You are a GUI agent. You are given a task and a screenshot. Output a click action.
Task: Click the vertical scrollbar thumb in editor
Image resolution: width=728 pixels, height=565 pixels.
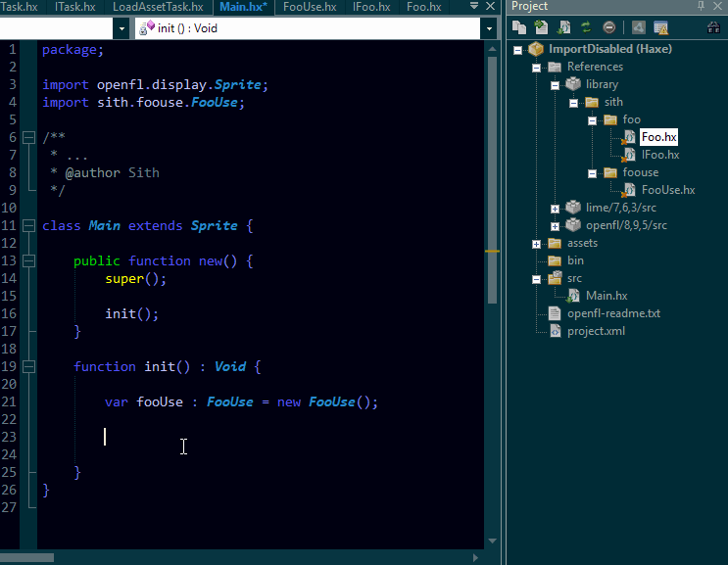[x=492, y=180]
